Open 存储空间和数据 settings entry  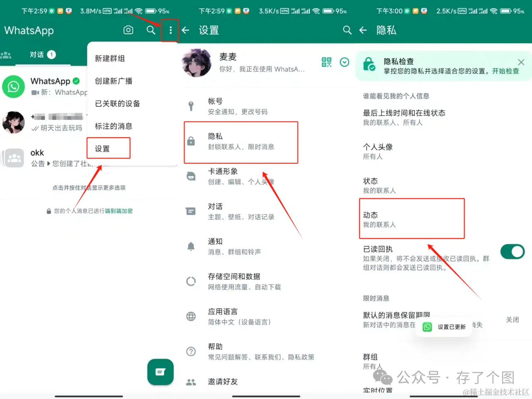266,281
